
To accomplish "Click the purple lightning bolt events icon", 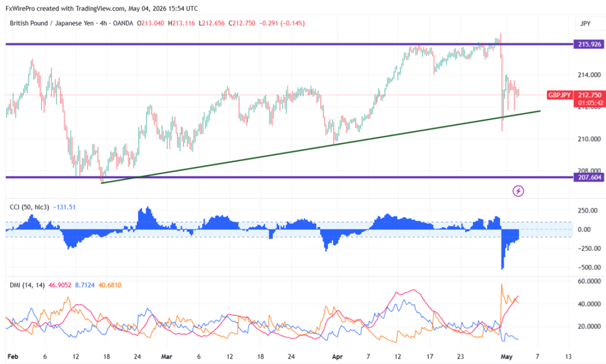I will click(518, 191).
